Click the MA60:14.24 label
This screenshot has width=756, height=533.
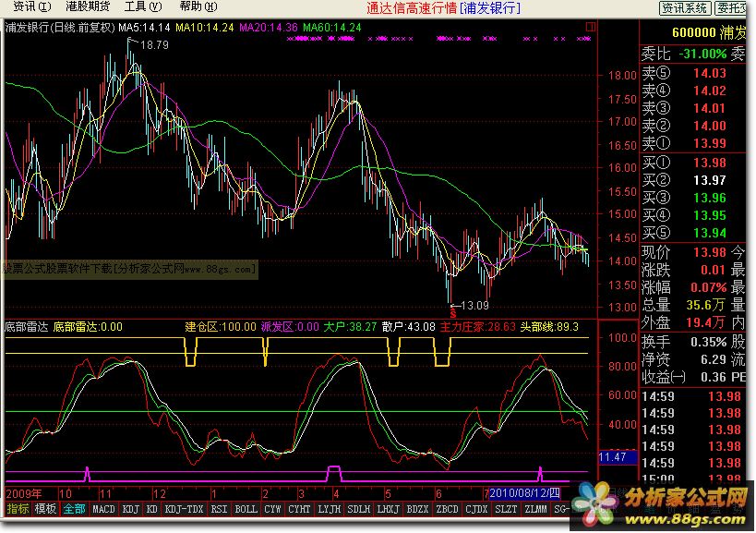(x=332, y=28)
